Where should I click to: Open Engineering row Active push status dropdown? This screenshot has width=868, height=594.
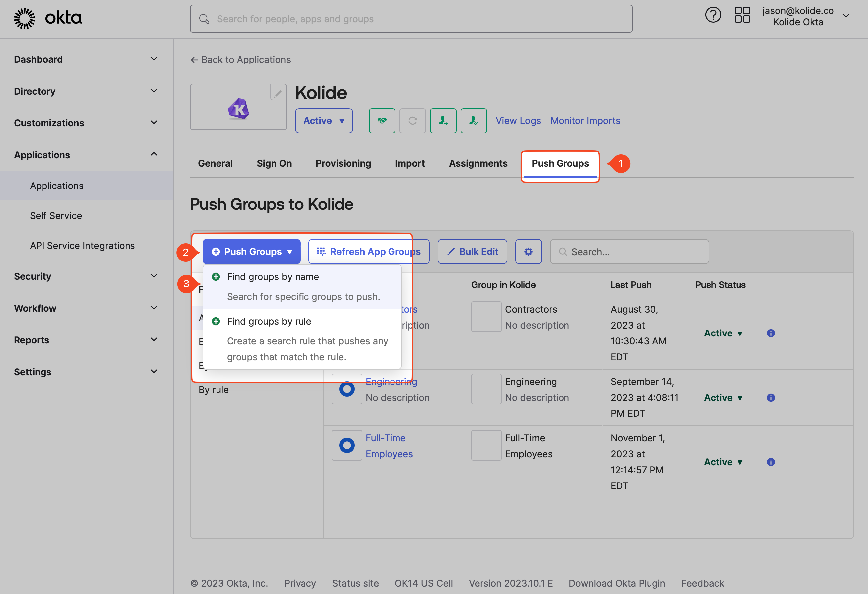coord(723,398)
